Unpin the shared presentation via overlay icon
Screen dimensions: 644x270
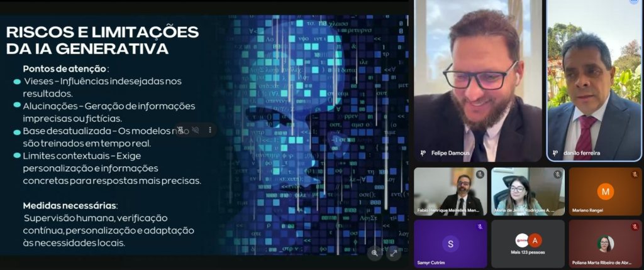pos(181,130)
